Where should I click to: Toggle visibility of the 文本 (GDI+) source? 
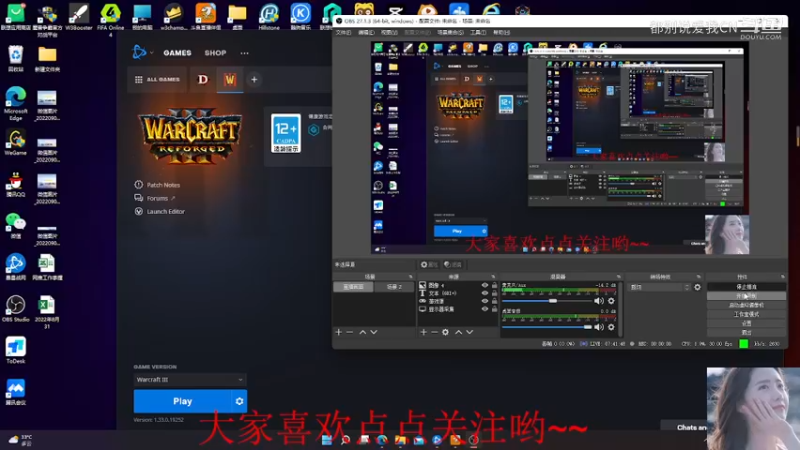(x=485, y=293)
